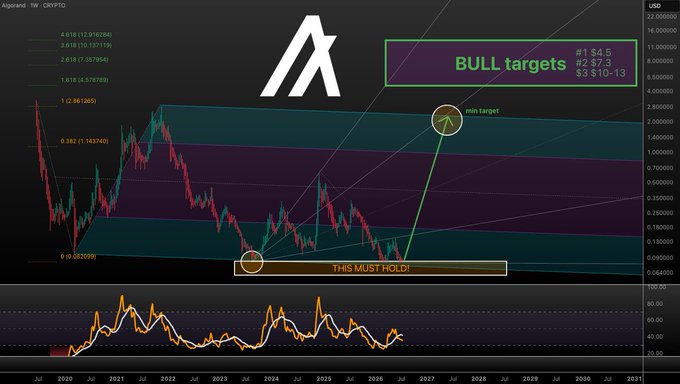
Task: Click the '#2 $7.3' target text
Action: tap(593, 62)
